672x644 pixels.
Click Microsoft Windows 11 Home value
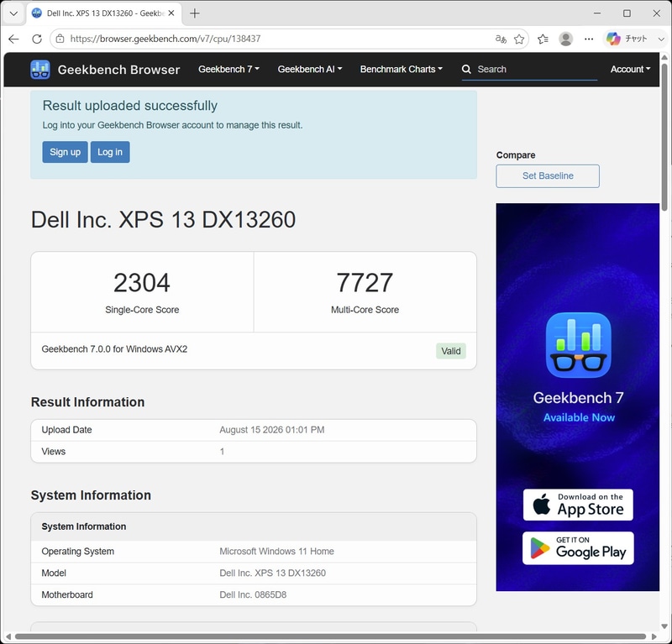click(x=277, y=552)
